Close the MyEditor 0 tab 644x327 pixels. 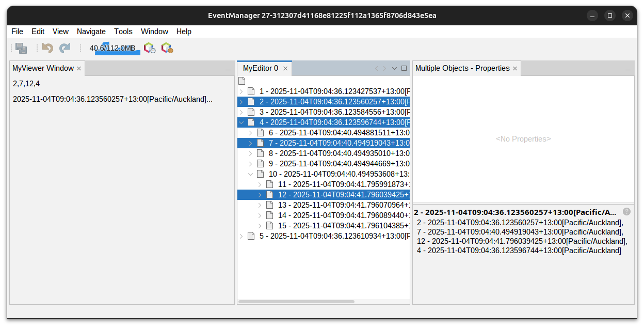click(x=285, y=69)
